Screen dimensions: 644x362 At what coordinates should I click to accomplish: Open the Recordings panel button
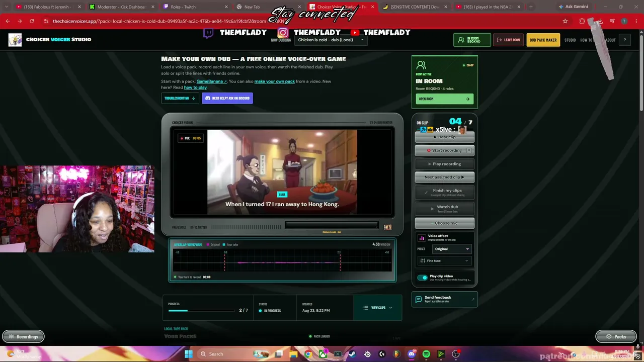tap(23, 337)
